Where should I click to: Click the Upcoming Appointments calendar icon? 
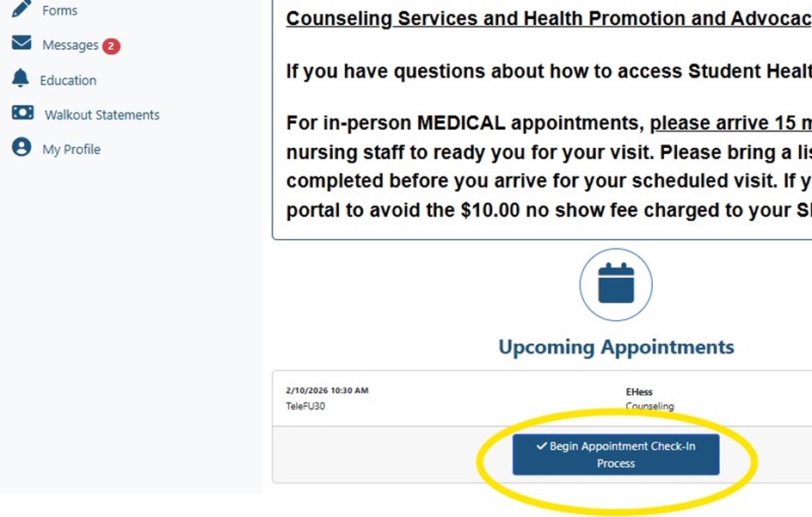[x=615, y=285]
